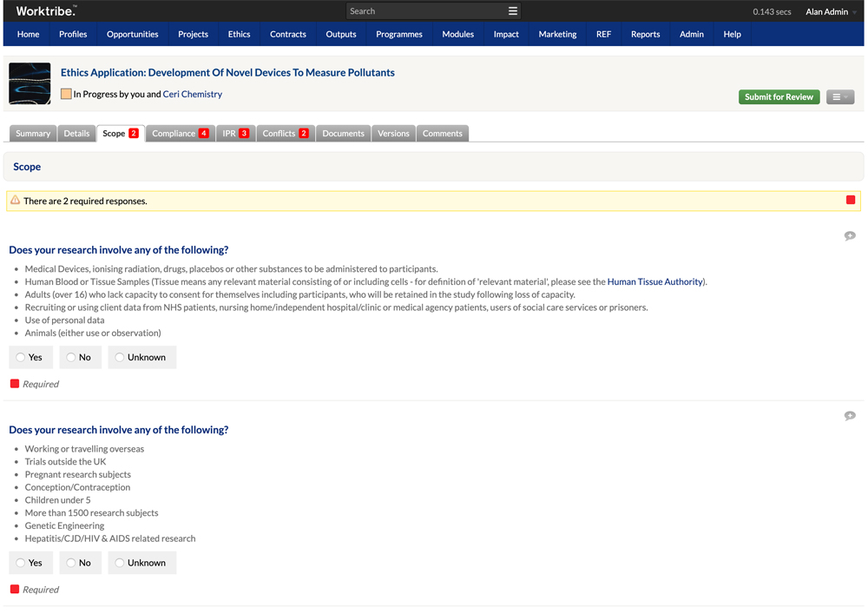Open the Impact menu
Image resolution: width=868 pixels, height=614 pixels.
pos(506,35)
